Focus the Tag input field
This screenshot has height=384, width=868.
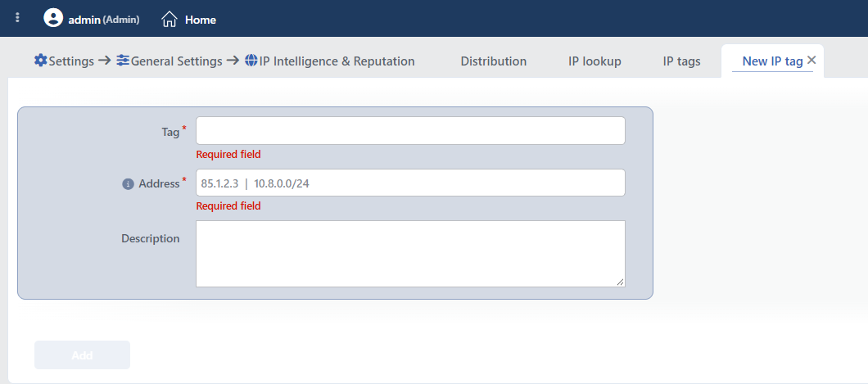click(410, 130)
